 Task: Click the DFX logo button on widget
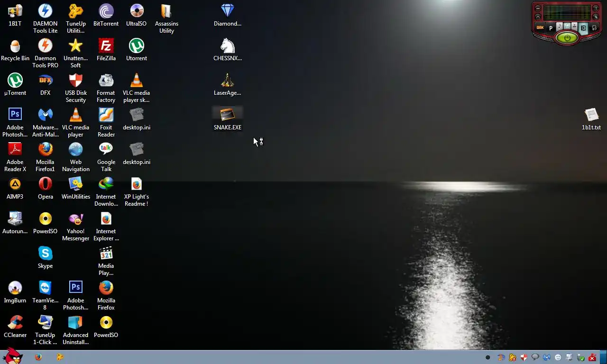coord(540,27)
